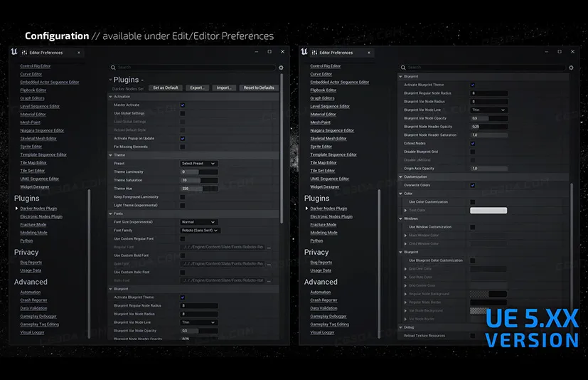The image size is (588, 380).
Task: Open Python plugin settings in left window sidebar
Action: 26,241
